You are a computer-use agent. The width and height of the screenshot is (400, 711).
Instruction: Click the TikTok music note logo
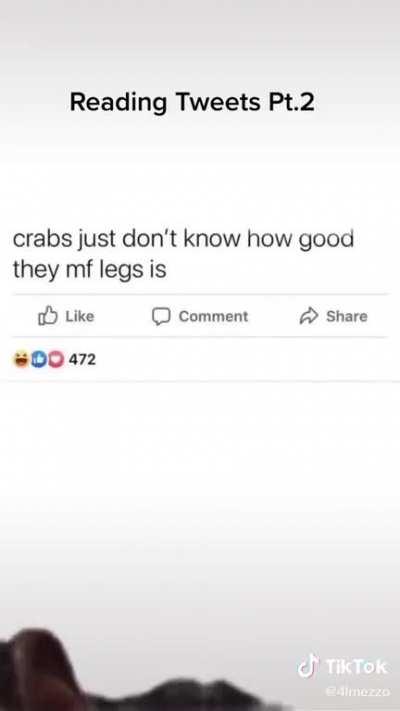[x=308, y=667]
